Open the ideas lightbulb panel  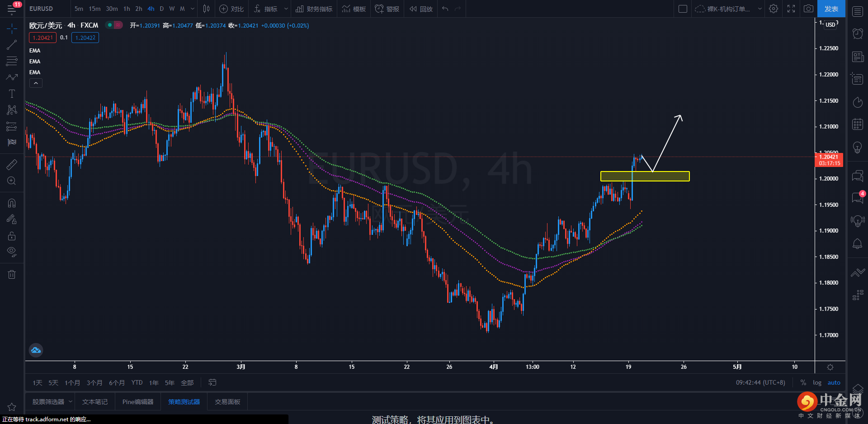pos(858,148)
